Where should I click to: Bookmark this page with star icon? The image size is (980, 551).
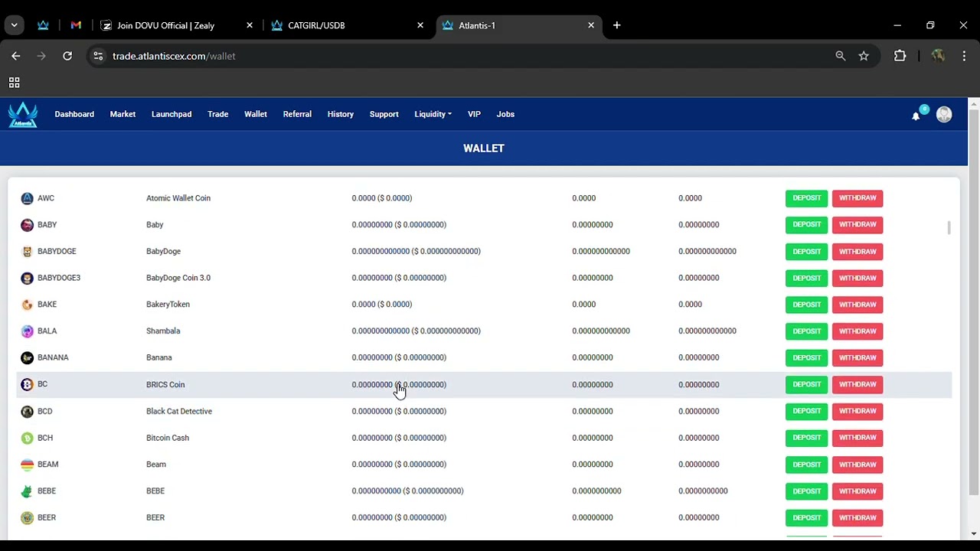(864, 56)
